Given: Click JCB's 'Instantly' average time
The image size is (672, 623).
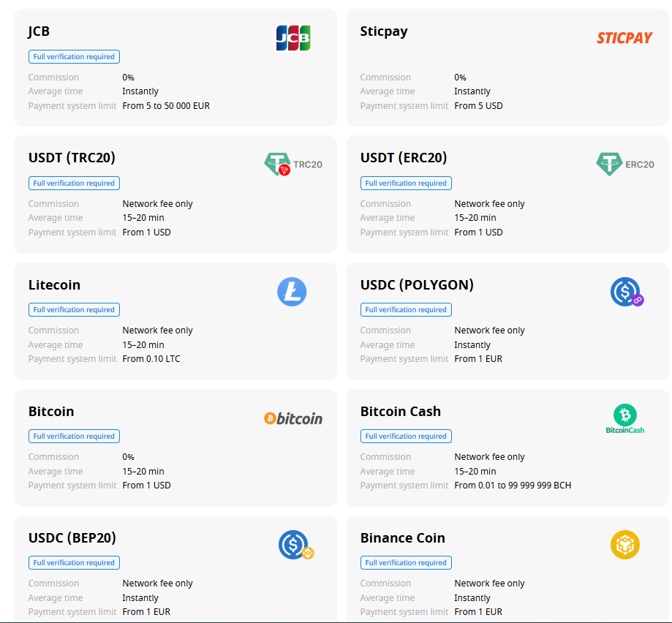Looking at the screenshot, I should (140, 91).
